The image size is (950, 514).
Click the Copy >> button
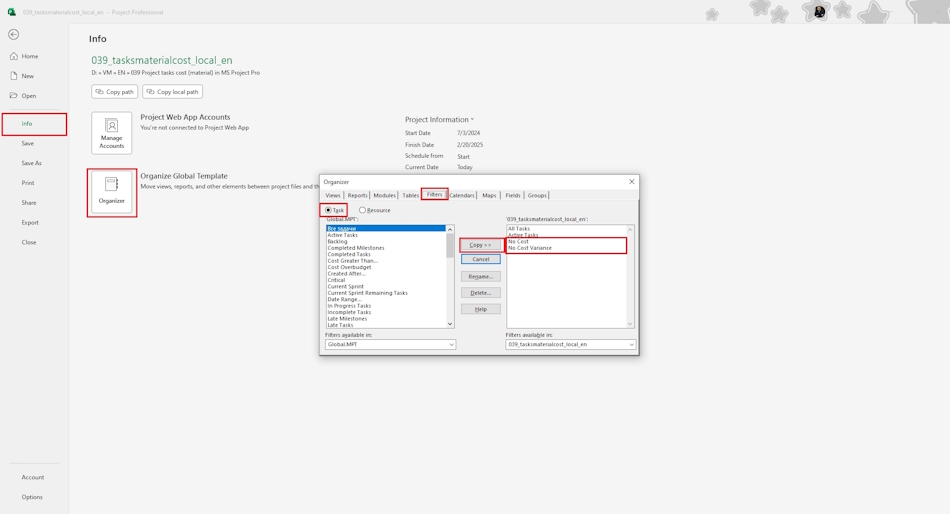tap(480, 245)
